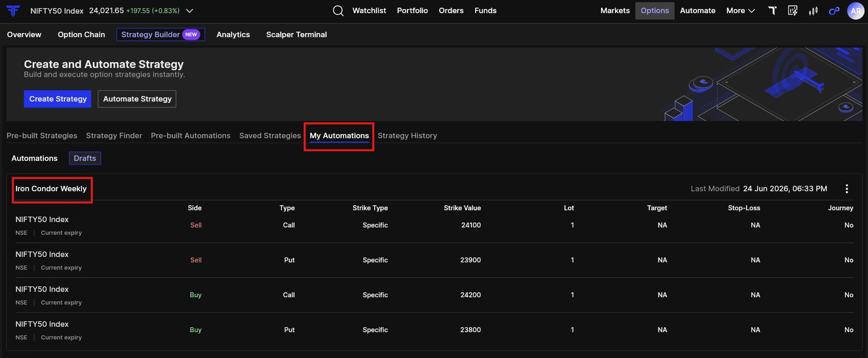
Task: Click the NIFTY50 Index row with strike 23800
Action: click(434, 330)
